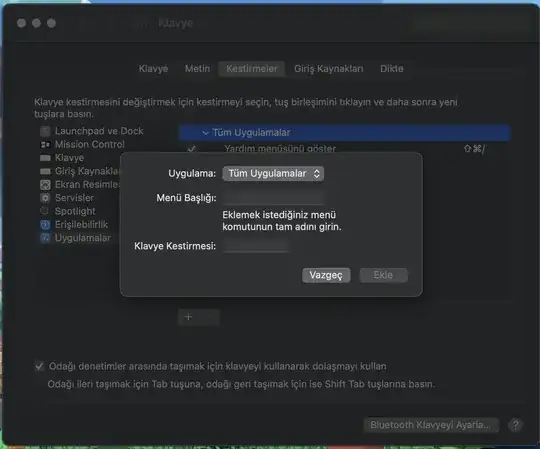Image resolution: width=540 pixels, height=449 pixels.
Task: Switch to the Klavye tab
Action: click(153, 69)
